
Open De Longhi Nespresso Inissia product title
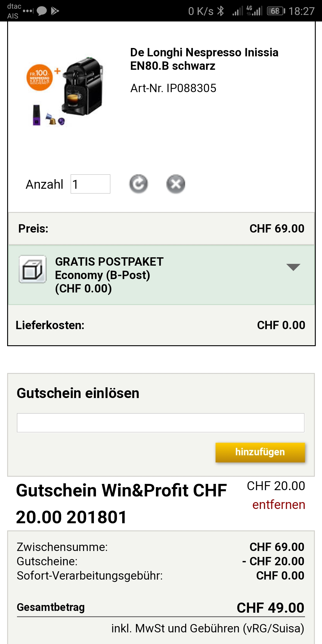(x=204, y=59)
